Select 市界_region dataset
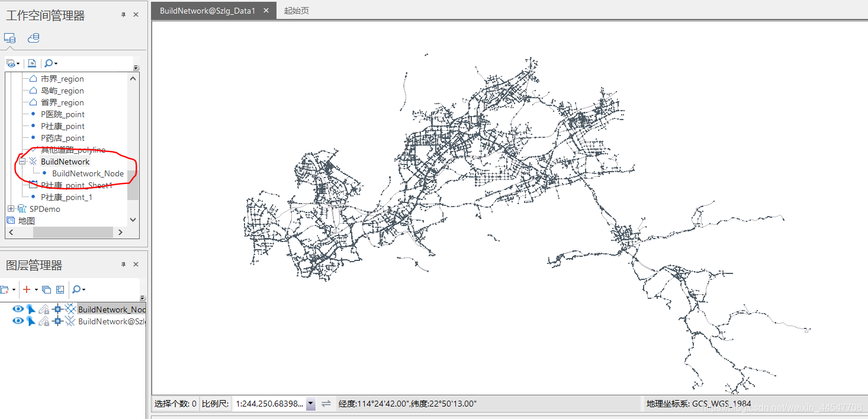 click(62, 79)
